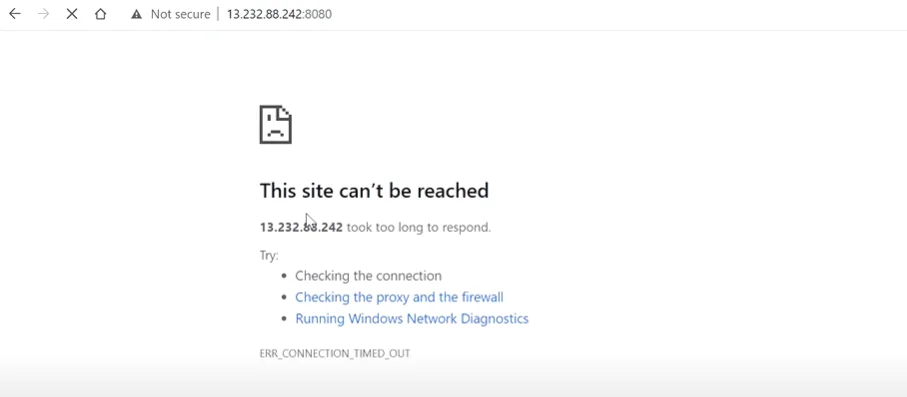The width and height of the screenshot is (907, 397).
Task: Go back using the back arrow
Action: point(14,14)
